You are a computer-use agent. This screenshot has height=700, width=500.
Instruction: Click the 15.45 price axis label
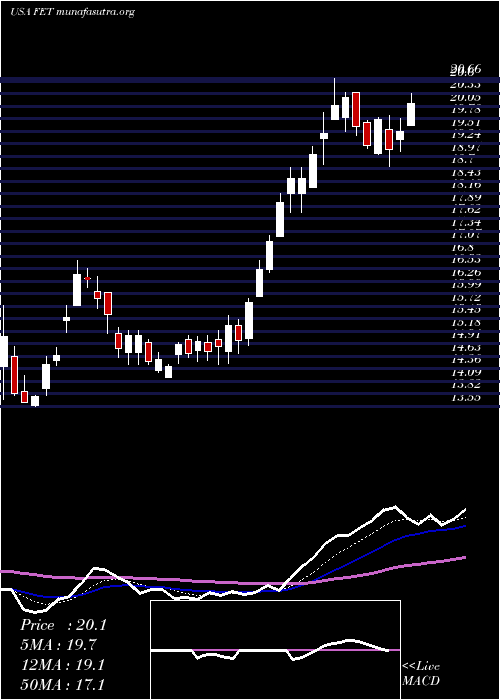click(466, 310)
